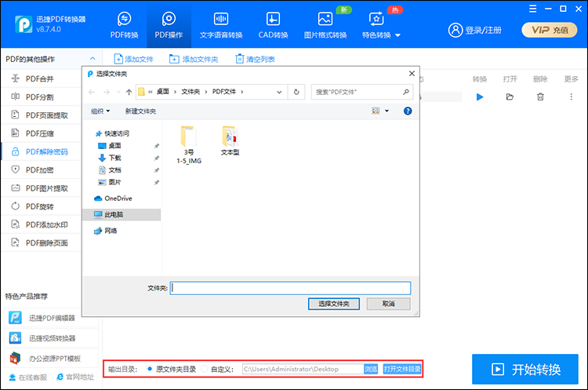Select the 3号 1-5_IMG folder
The width and height of the screenshot is (588, 390).
tap(189, 145)
